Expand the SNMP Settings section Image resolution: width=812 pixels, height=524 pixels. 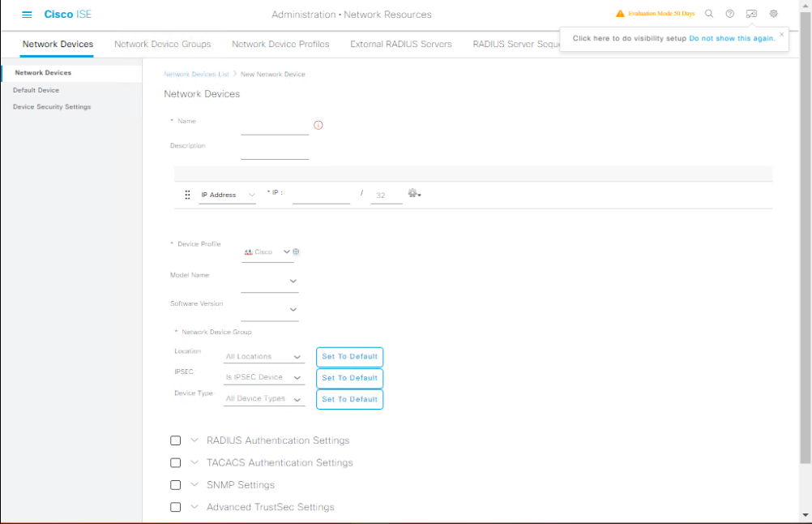click(194, 484)
